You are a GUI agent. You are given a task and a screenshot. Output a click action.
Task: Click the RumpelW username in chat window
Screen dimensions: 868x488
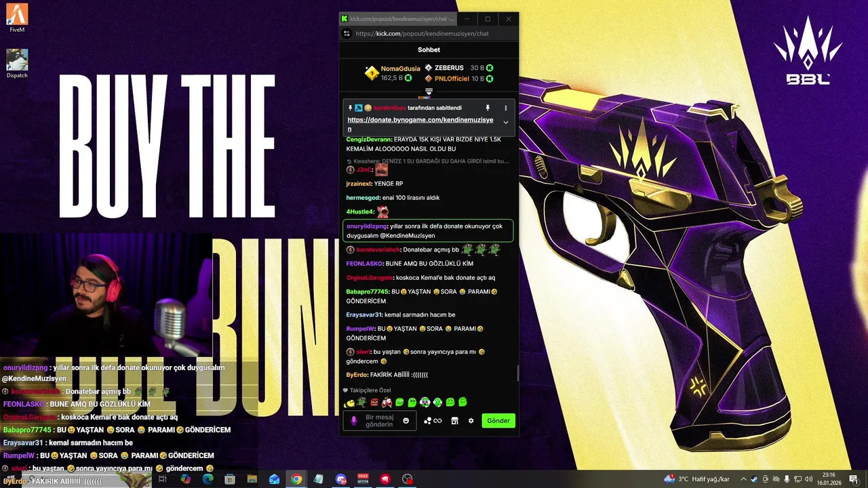pyautogui.click(x=360, y=329)
